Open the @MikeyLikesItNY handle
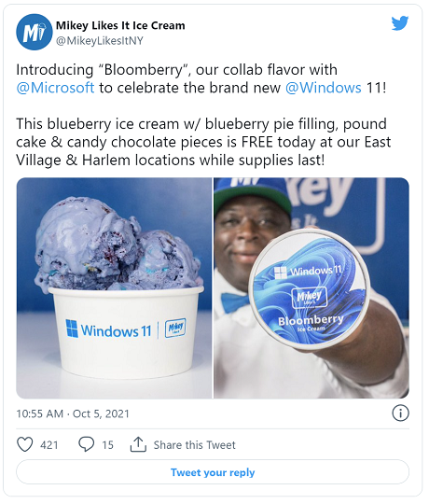The height and width of the screenshot is (504, 429). tap(100, 41)
